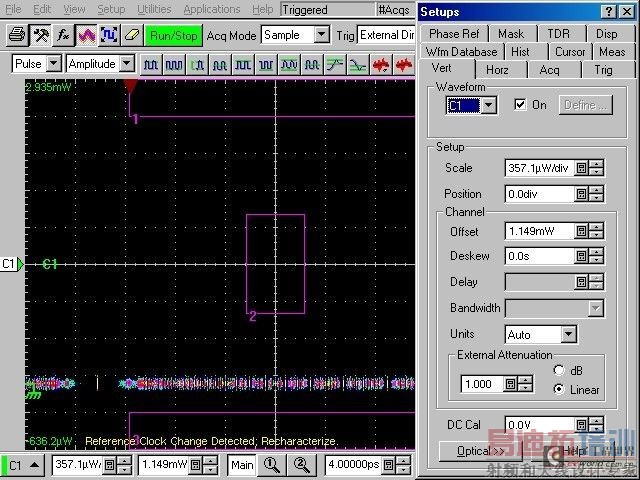The width and height of the screenshot is (640, 480).
Task: Click the clear data eraser icon
Action: point(132,35)
